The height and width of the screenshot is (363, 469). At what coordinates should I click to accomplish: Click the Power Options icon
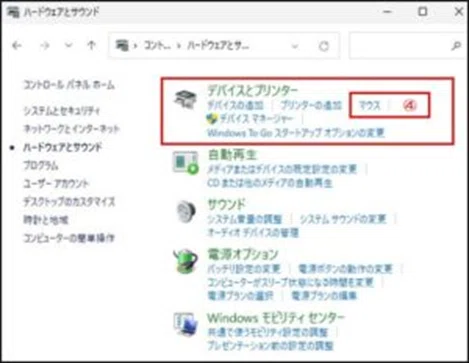(186, 261)
